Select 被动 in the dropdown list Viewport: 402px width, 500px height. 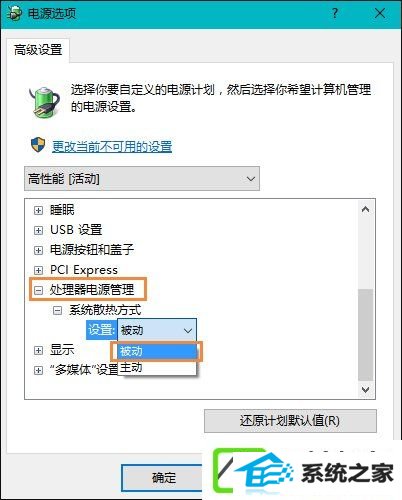click(x=157, y=351)
